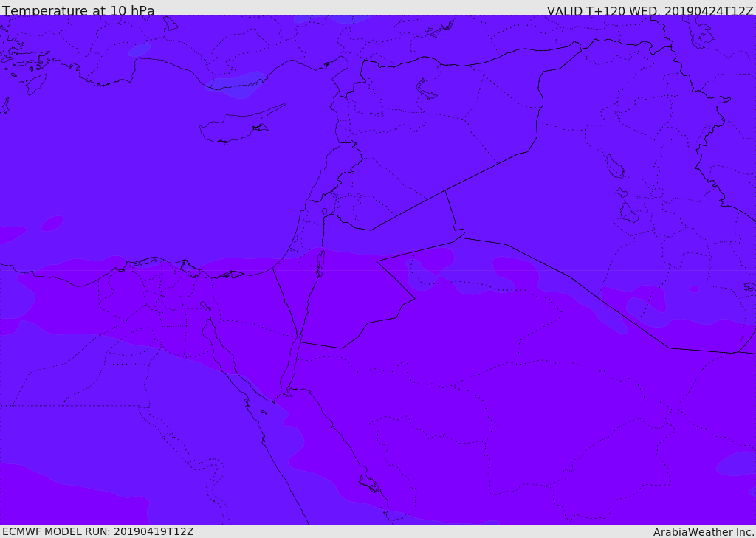The image size is (756, 538).
Task: Click the 'Temperature at 10 hPa' title text
Action: click(x=78, y=10)
